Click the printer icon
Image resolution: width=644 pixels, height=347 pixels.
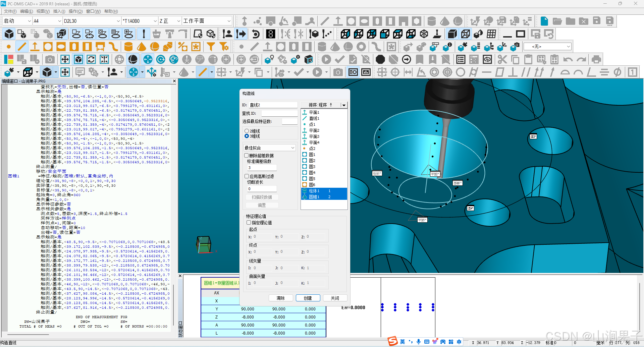596,60
